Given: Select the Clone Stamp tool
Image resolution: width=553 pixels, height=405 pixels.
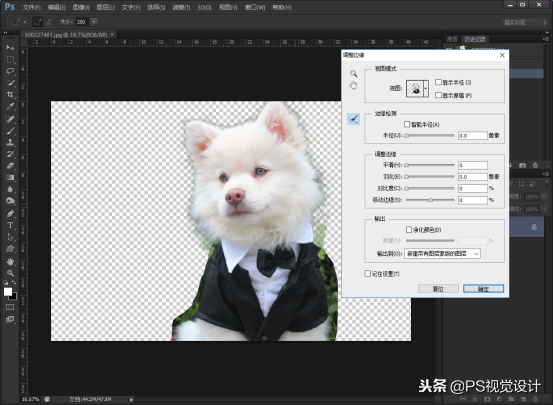Looking at the screenshot, I should [10, 143].
